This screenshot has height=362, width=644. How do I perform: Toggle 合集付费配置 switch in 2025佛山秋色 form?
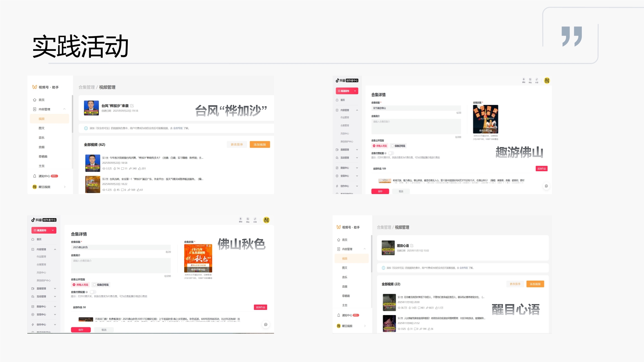tap(93, 292)
